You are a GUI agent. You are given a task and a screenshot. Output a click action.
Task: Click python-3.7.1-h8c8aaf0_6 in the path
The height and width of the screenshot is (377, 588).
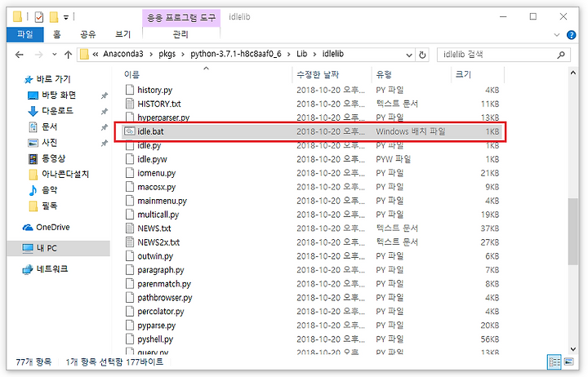coord(236,54)
